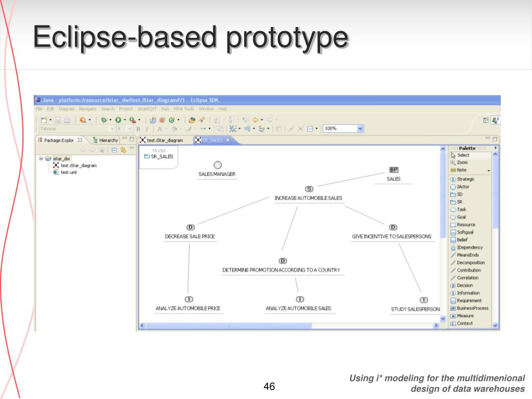Click the Debug bug toolbar icon
Image resolution: width=532 pixels, height=399 pixels.
(104, 120)
